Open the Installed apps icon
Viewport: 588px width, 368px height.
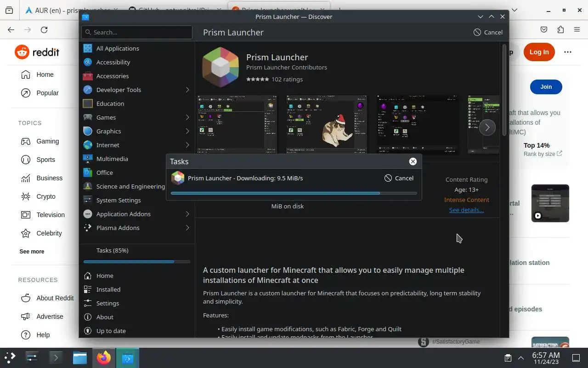pos(88,289)
